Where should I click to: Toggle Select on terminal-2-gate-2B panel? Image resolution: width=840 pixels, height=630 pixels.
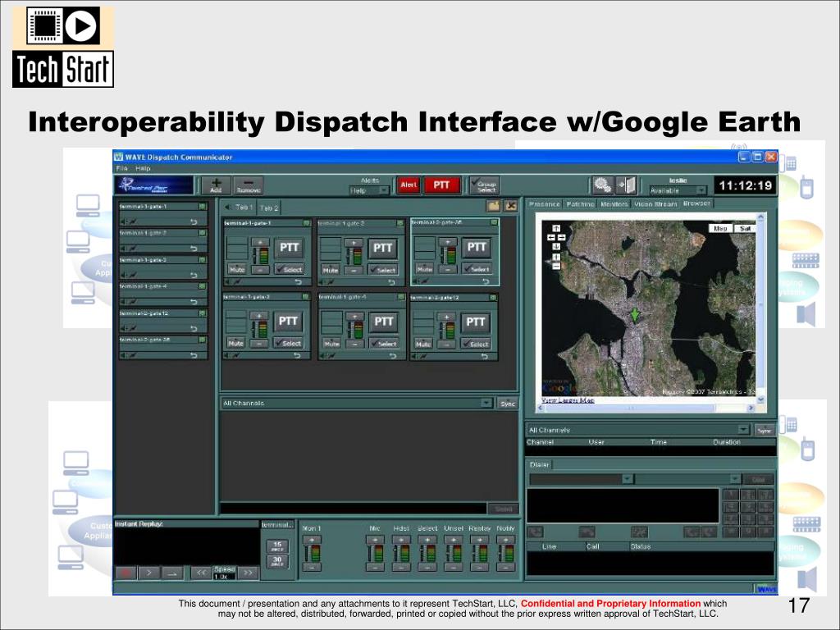point(477,269)
